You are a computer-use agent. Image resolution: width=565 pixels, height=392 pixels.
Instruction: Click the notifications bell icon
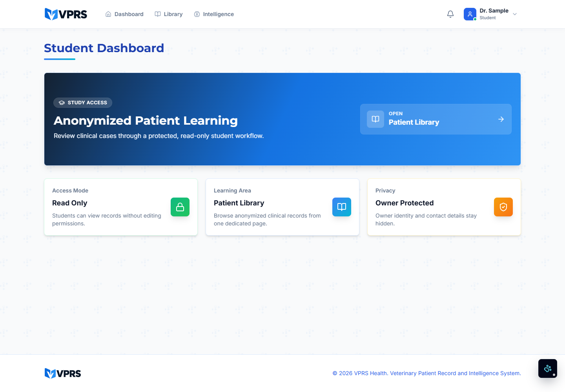coord(450,14)
